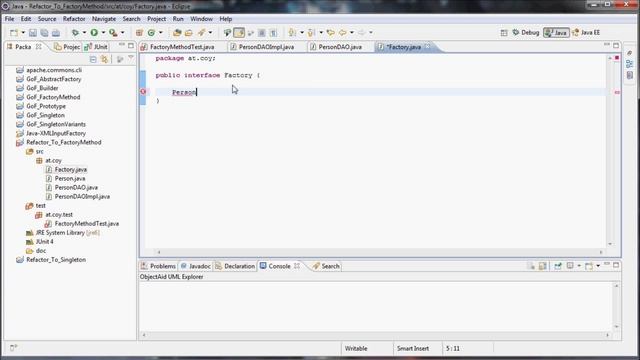The height and width of the screenshot is (360, 640).
Task: Toggle Link with Editor in Package Explorer
Action: tap(104, 60)
